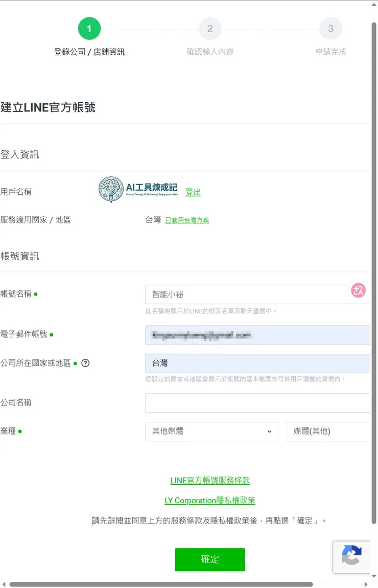Viewport: 378px width, 588px height.
Task: Click the 登錄公司 / 店鋪資訊 step label
Action: [x=89, y=52]
